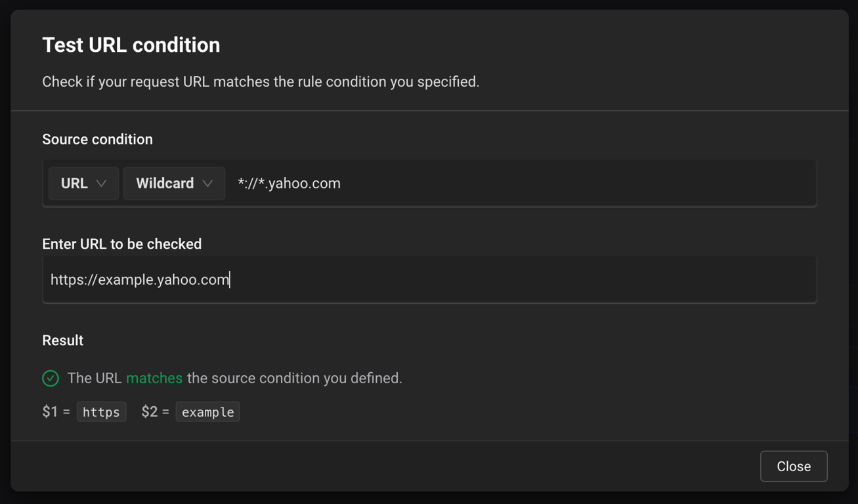Open the Wildcard operator dropdown
The image size is (858, 504).
coord(174,183)
